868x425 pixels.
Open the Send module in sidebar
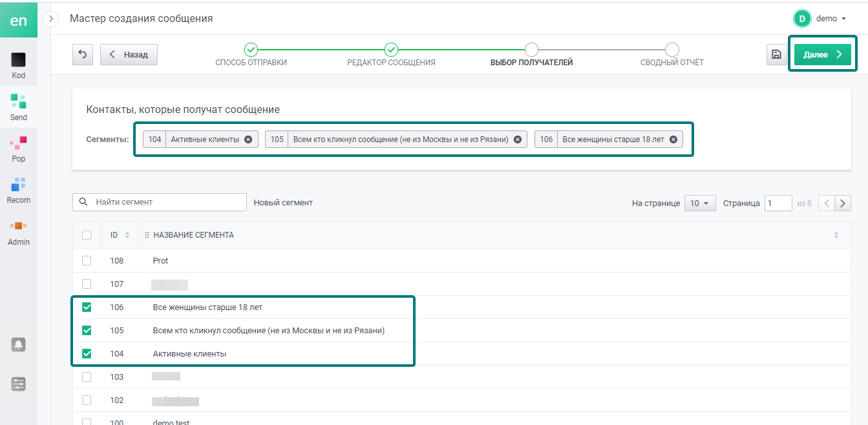pos(18,108)
